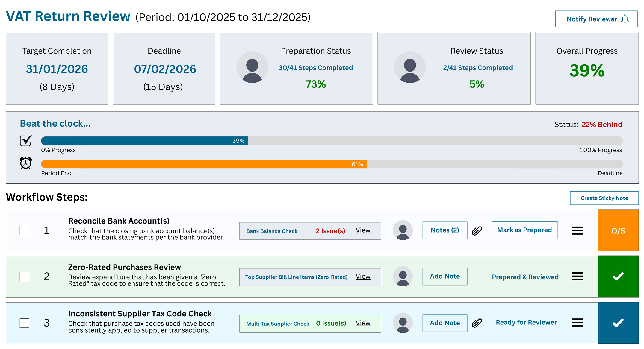The width and height of the screenshot is (644, 349).
Task: Open hamburger menu for Zero-Rated Purchases Review
Action: coord(578,276)
